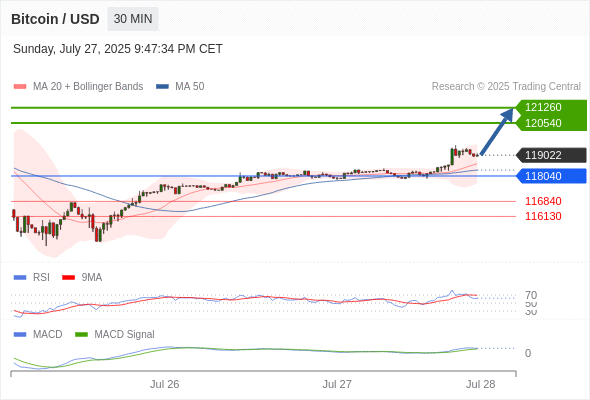
Task: Select the 116130 red support label
Action: 543,216
